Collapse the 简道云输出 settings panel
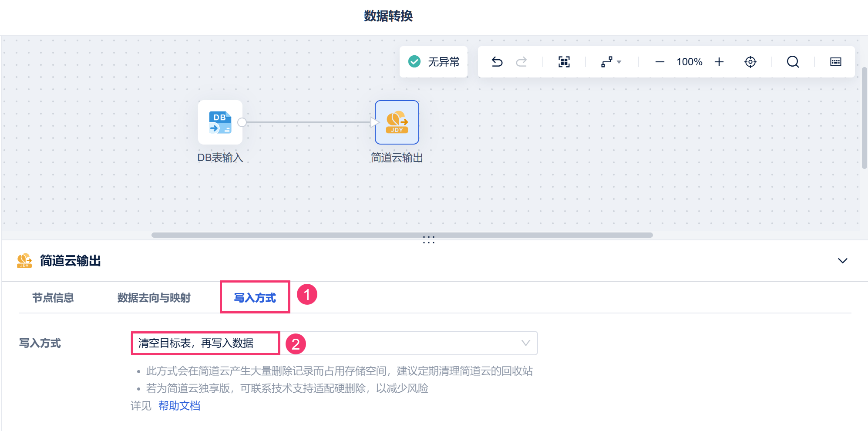The image size is (868, 431). point(843,261)
